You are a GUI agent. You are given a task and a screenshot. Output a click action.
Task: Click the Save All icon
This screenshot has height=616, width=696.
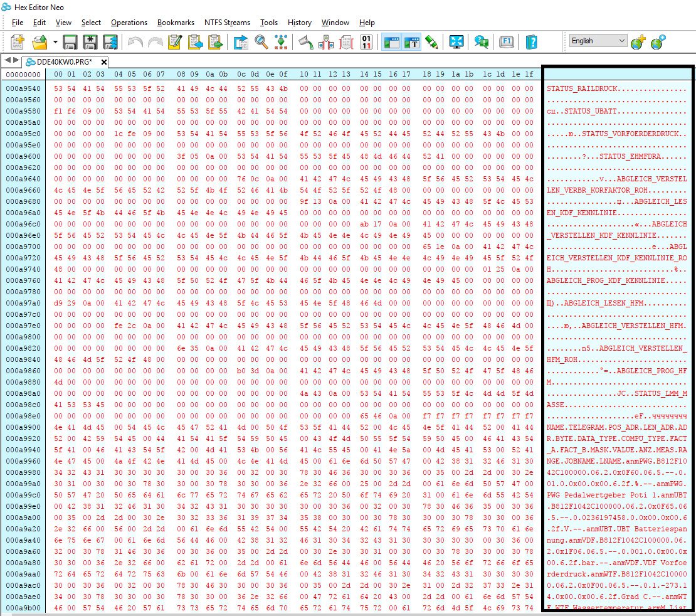pyautogui.click(x=110, y=42)
